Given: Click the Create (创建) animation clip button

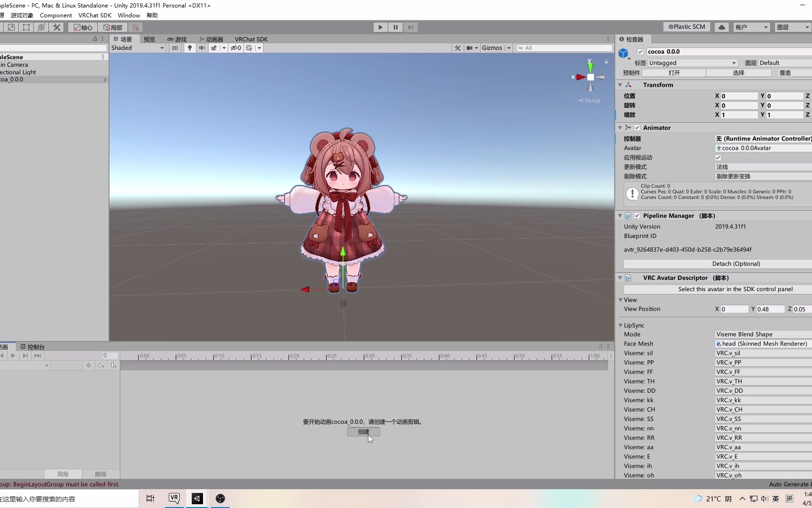Looking at the screenshot, I should coord(364,432).
